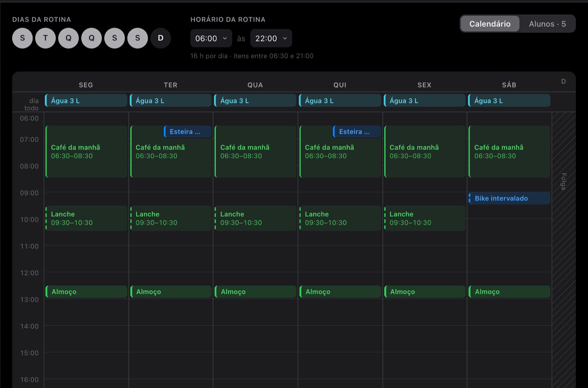Open the Água 3 L item on SEX
Image resolution: width=588 pixels, height=388 pixels.
(424, 100)
